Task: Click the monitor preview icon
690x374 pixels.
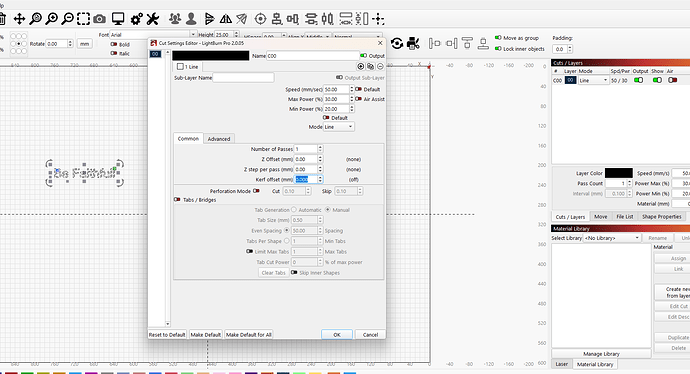Action: click(118, 18)
